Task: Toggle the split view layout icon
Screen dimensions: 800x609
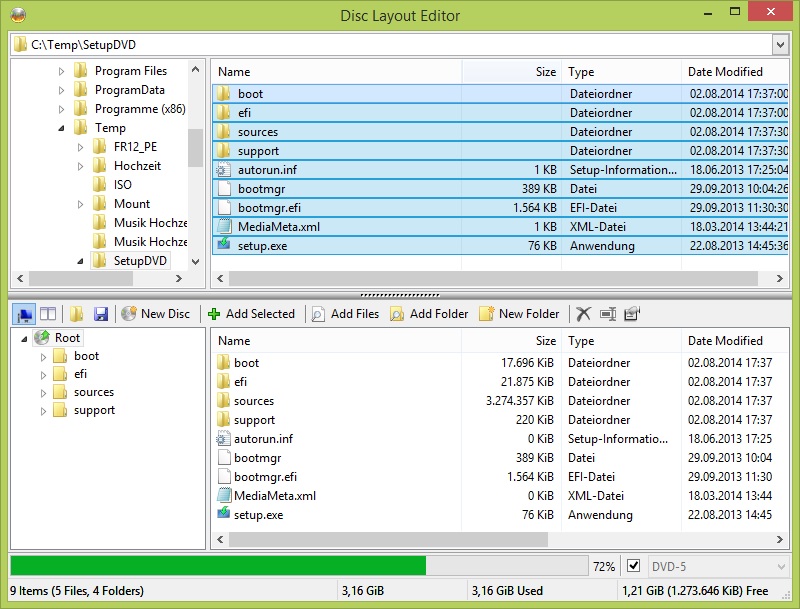Action: pyautogui.click(x=48, y=314)
